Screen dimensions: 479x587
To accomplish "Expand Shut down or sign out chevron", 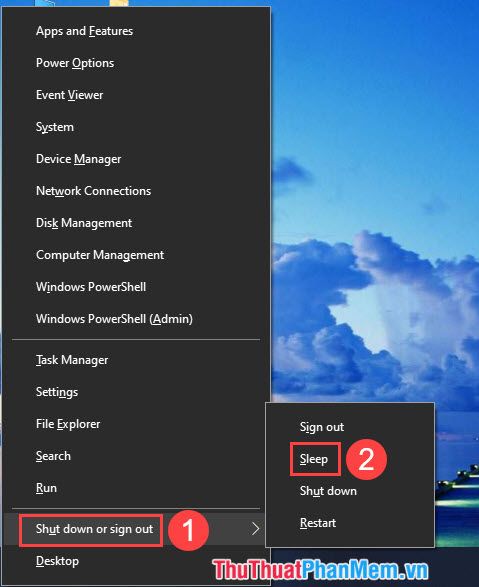I will [256, 529].
